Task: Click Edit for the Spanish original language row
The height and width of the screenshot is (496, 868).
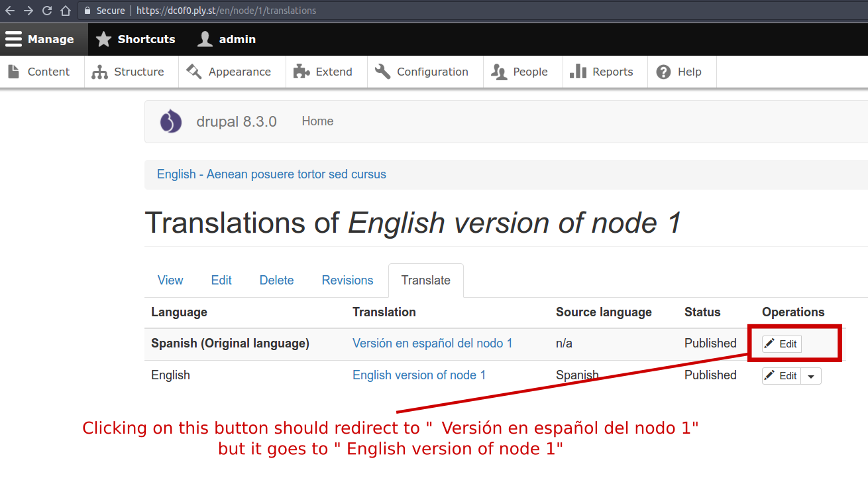Action: coord(781,343)
